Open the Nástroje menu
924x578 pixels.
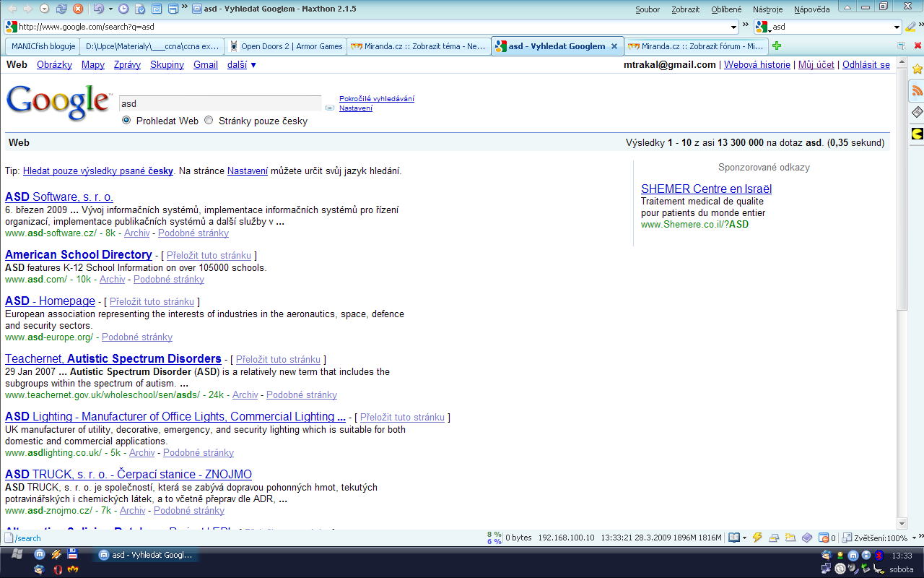point(768,9)
